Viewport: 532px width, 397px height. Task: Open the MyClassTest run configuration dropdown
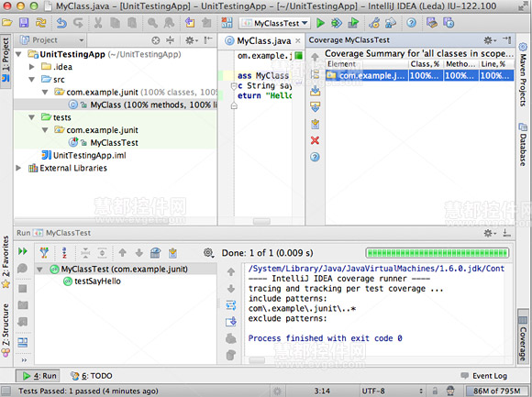click(274, 23)
